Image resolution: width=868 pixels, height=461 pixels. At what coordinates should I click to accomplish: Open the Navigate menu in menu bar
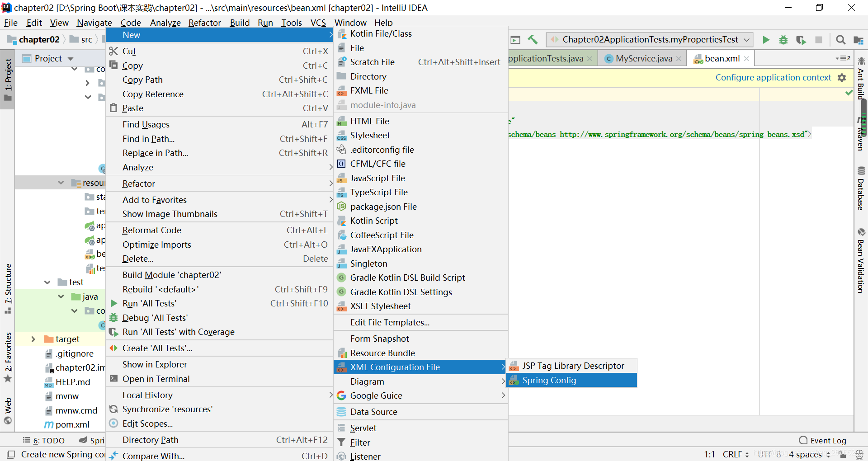click(x=94, y=23)
